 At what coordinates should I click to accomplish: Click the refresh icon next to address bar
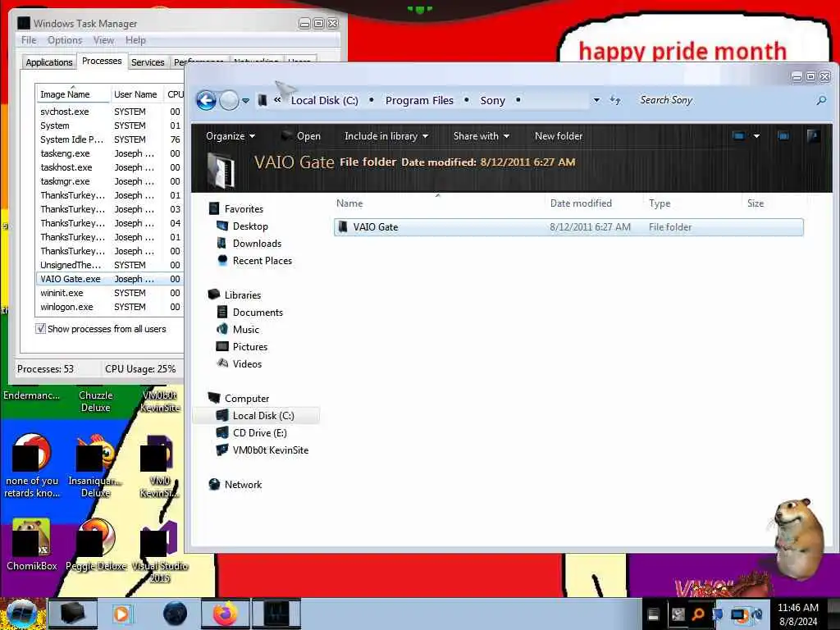pyautogui.click(x=615, y=100)
